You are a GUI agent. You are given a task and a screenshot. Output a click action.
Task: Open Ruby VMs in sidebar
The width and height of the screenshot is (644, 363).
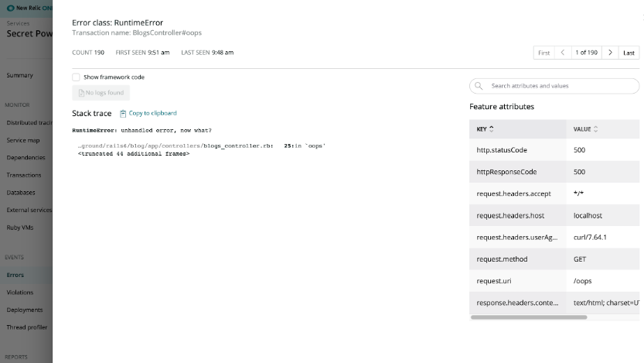click(20, 228)
